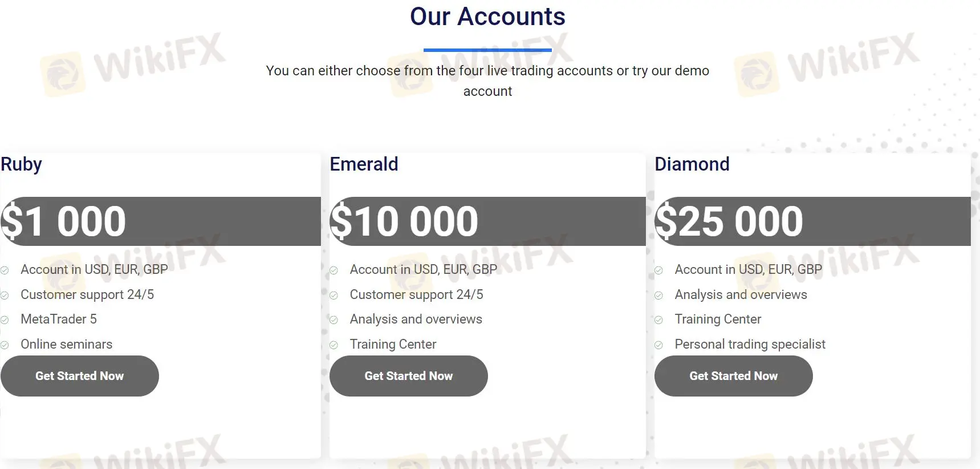Click check icon beside Ruby's Customer support 24/5
Image resolution: width=980 pixels, height=469 pixels.
[x=5, y=296]
